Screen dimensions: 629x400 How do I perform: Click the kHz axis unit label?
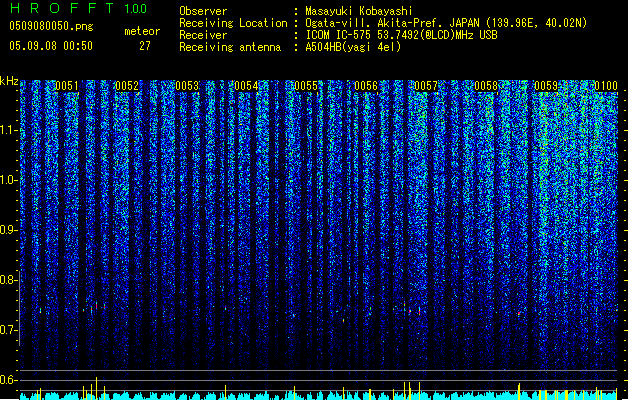click(9, 81)
